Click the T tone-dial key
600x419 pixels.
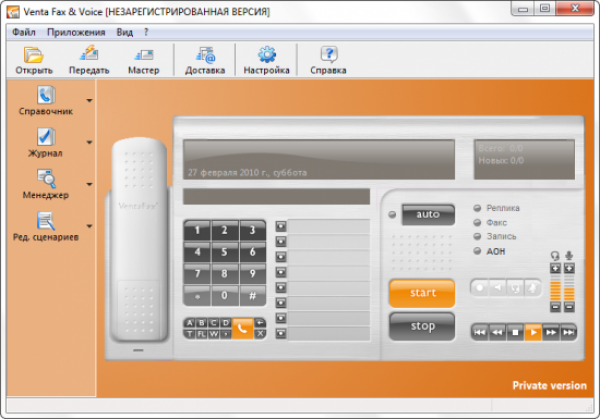click(190, 334)
